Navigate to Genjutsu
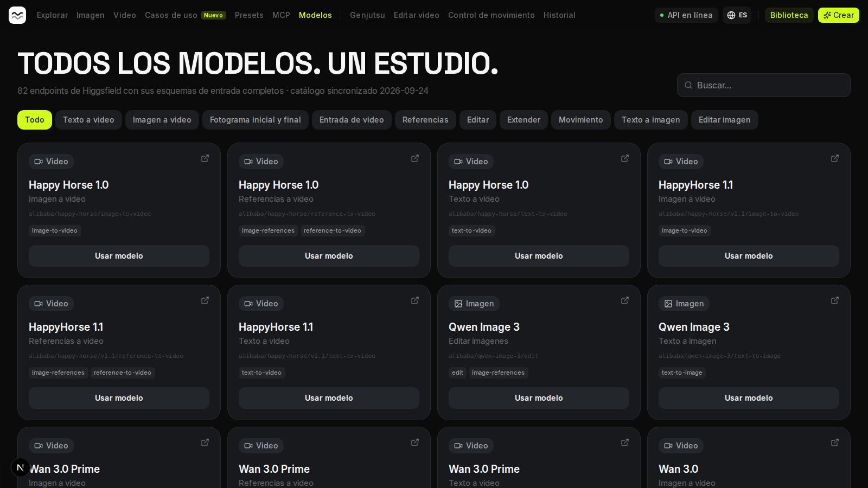The width and height of the screenshot is (868, 488). coord(367,15)
